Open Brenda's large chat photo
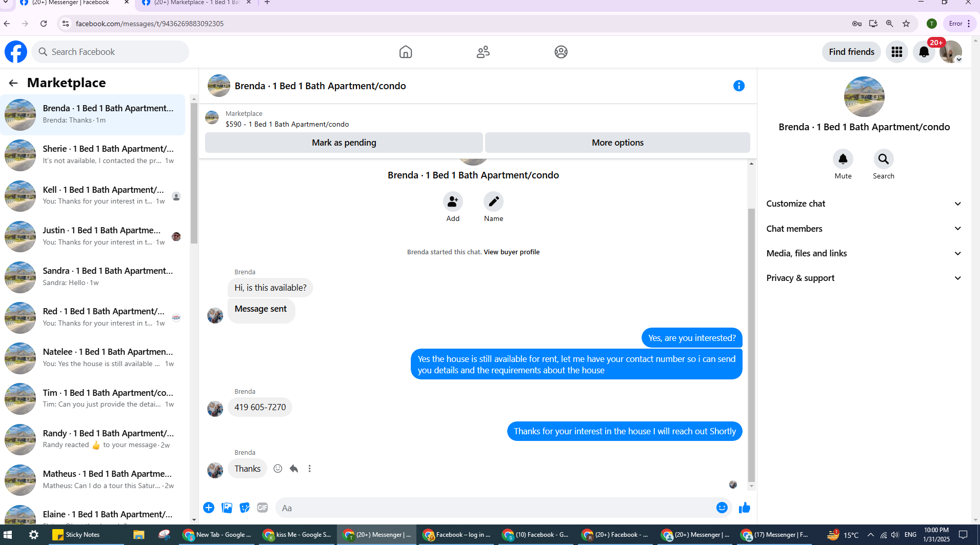980x545 pixels. click(864, 97)
